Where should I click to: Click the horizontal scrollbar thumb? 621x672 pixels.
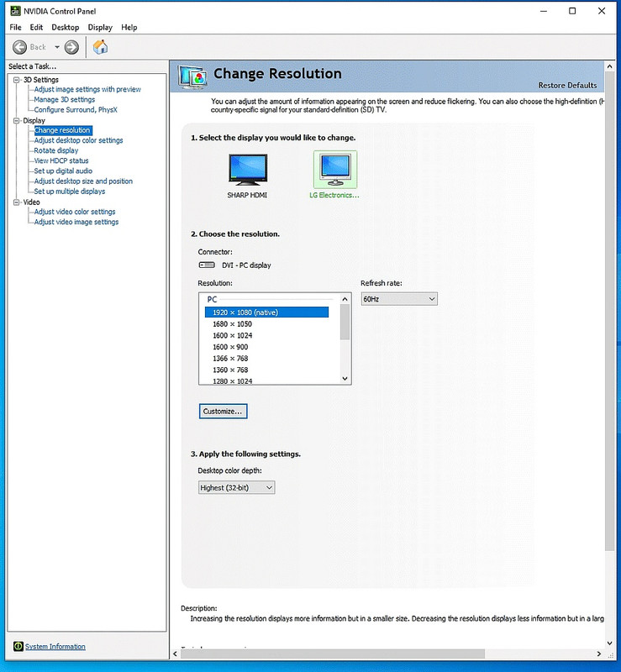[x=333, y=654]
